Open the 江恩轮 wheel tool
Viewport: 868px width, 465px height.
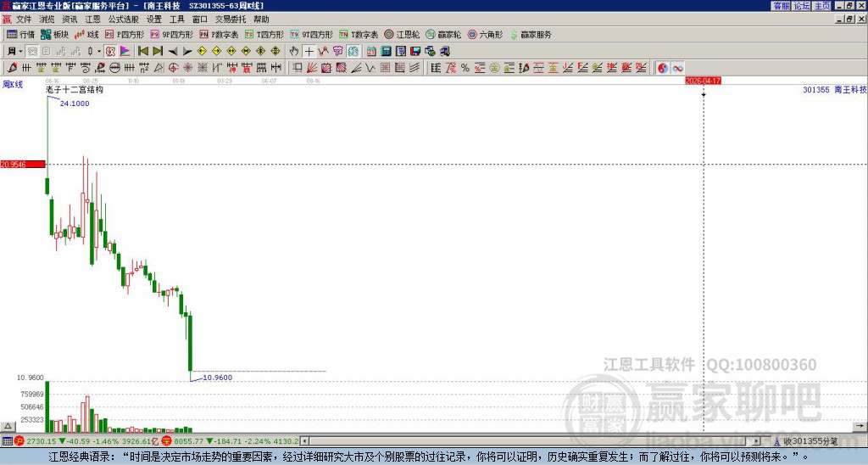pos(402,34)
